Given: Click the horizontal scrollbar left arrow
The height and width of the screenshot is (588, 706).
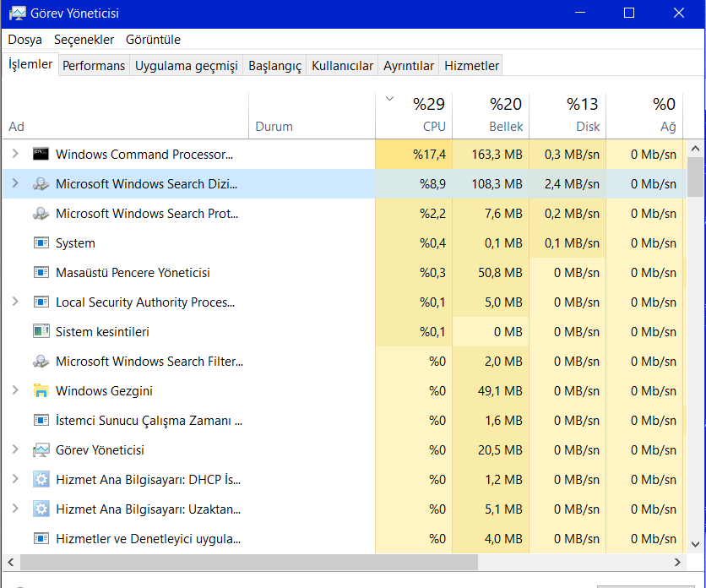Looking at the screenshot, I should pyautogui.click(x=11, y=562).
